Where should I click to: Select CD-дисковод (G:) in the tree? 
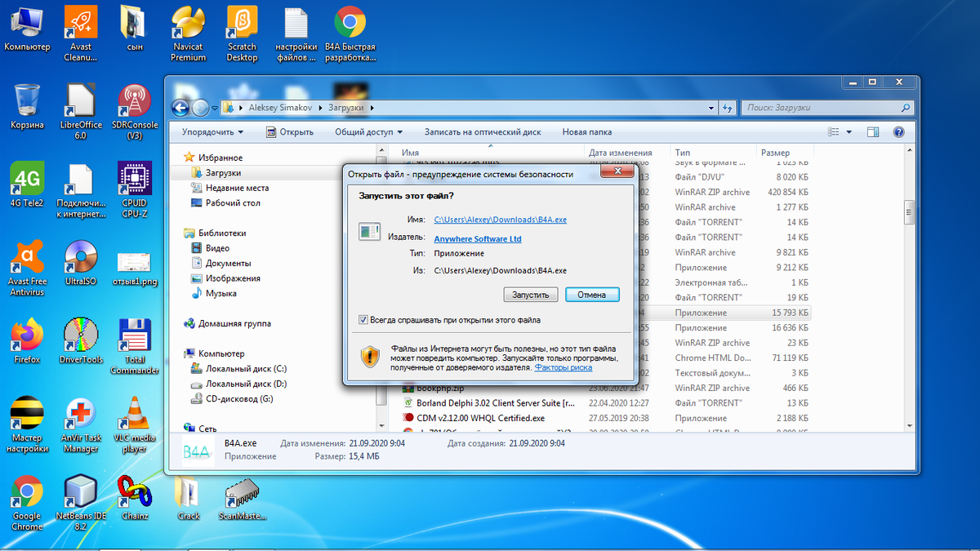click(240, 399)
